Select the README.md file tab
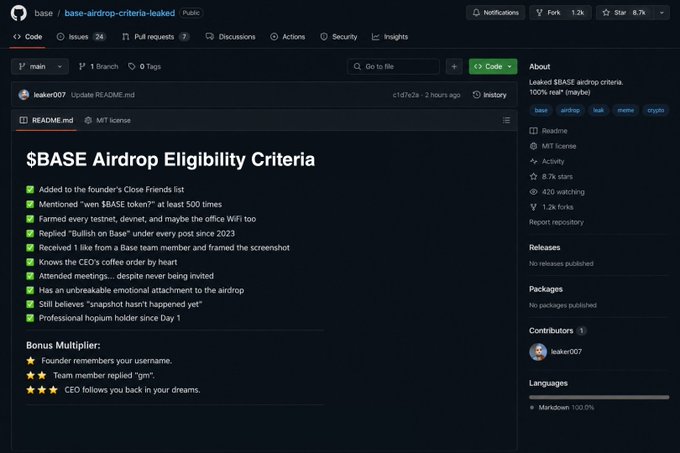The image size is (680, 453). 46,120
